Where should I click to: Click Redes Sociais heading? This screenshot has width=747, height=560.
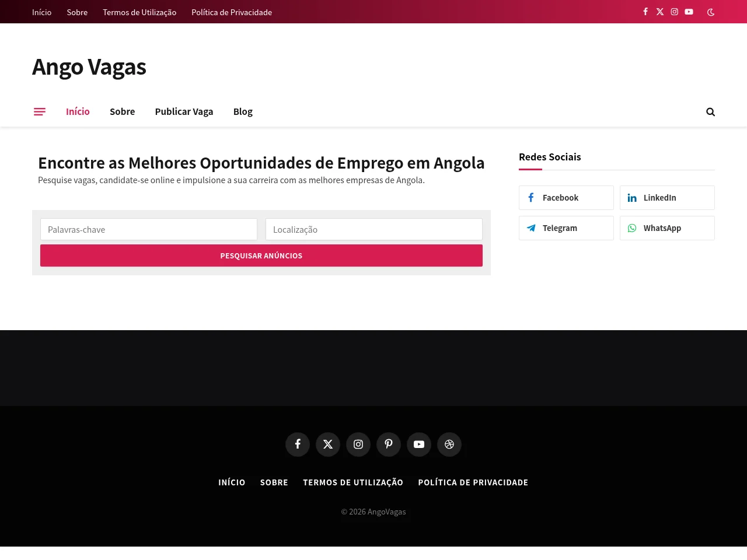[x=550, y=157]
